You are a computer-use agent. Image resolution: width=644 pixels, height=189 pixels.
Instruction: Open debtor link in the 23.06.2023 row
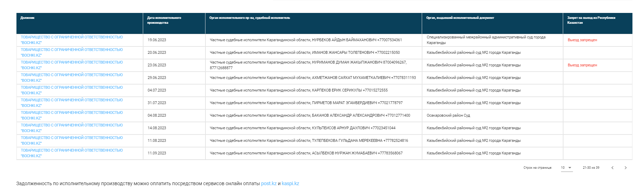[72, 65]
